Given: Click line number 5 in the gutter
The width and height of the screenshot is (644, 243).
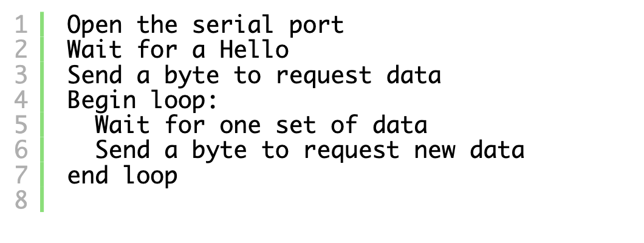Looking at the screenshot, I should (x=21, y=125).
